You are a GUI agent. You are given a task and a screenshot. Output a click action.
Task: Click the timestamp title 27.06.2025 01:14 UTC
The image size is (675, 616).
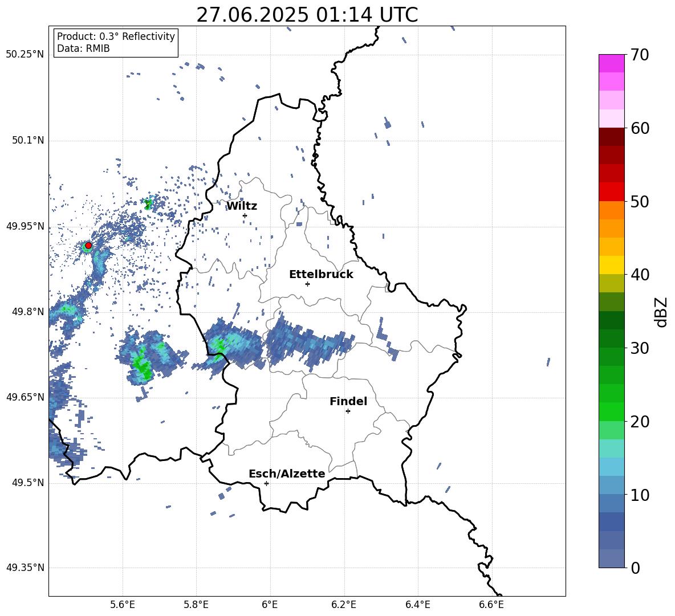point(307,15)
